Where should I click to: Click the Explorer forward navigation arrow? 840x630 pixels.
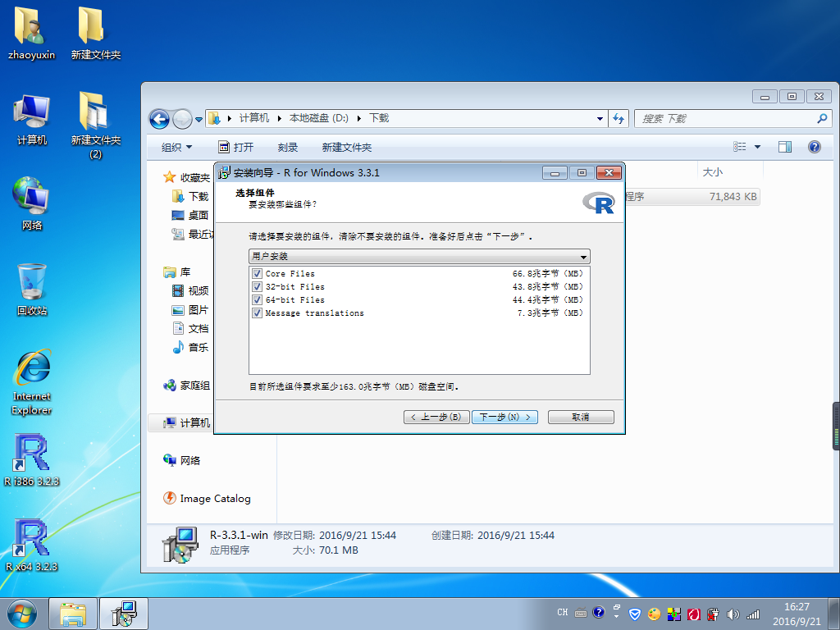[182, 119]
